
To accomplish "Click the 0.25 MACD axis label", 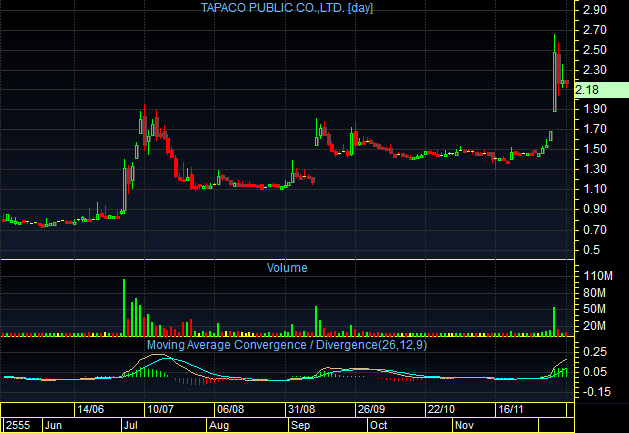I will 594,352.
